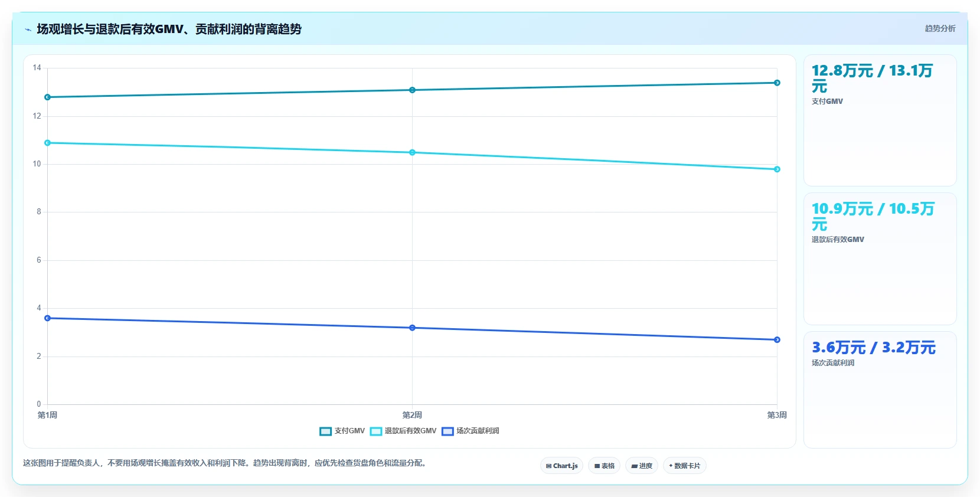The image size is (980, 497).
Task: Click the 支付GMV legend color swatch
Action: 325,431
